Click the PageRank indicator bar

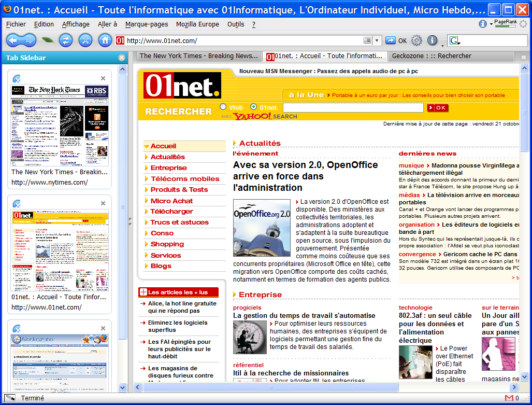tap(505, 26)
